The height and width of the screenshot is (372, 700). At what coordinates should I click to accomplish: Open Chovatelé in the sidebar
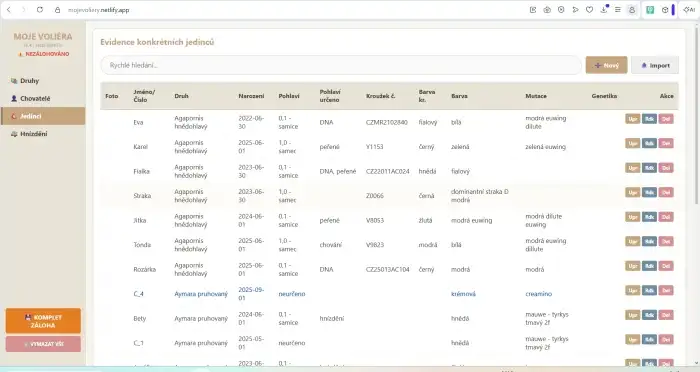(43, 99)
